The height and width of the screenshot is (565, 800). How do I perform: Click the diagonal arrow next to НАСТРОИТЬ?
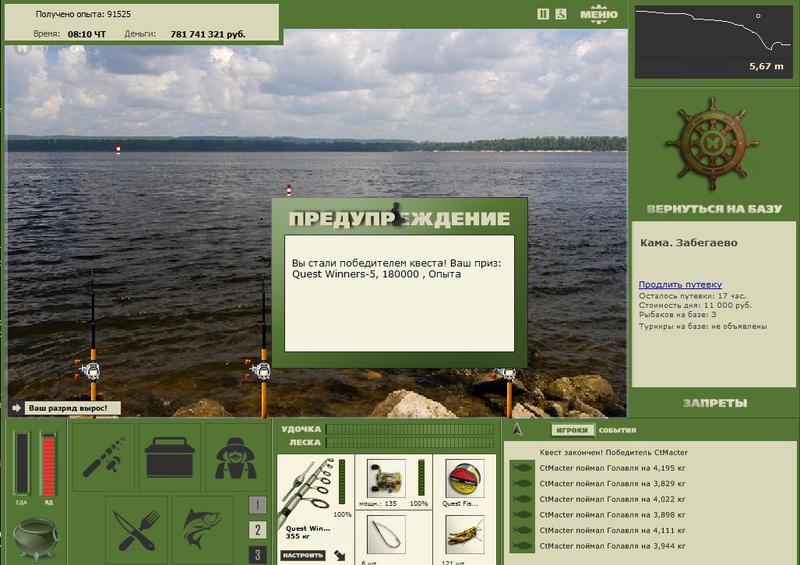click(x=340, y=555)
